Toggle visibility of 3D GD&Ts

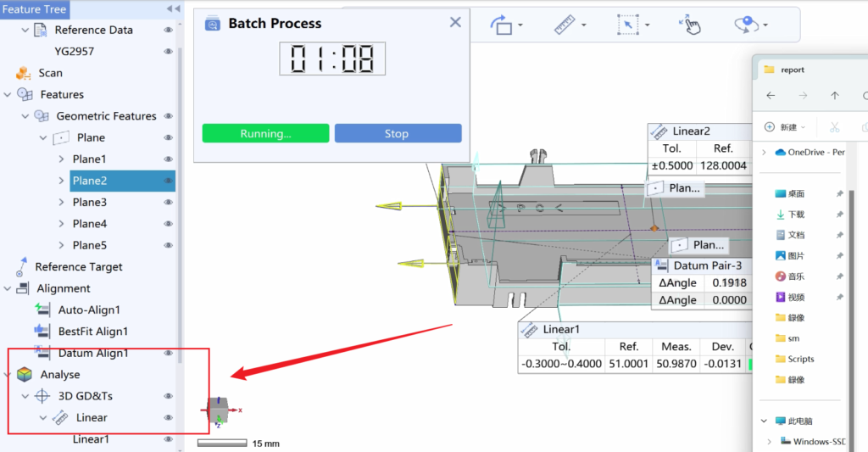pyautogui.click(x=169, y=396)
